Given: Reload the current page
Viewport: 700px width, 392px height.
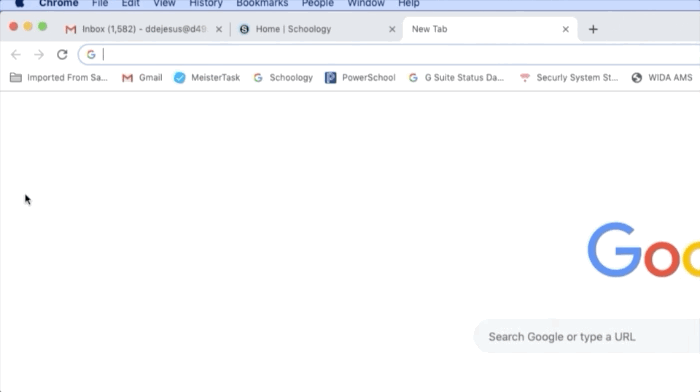Looking at the screenshot, I should (x=62, y=54).
